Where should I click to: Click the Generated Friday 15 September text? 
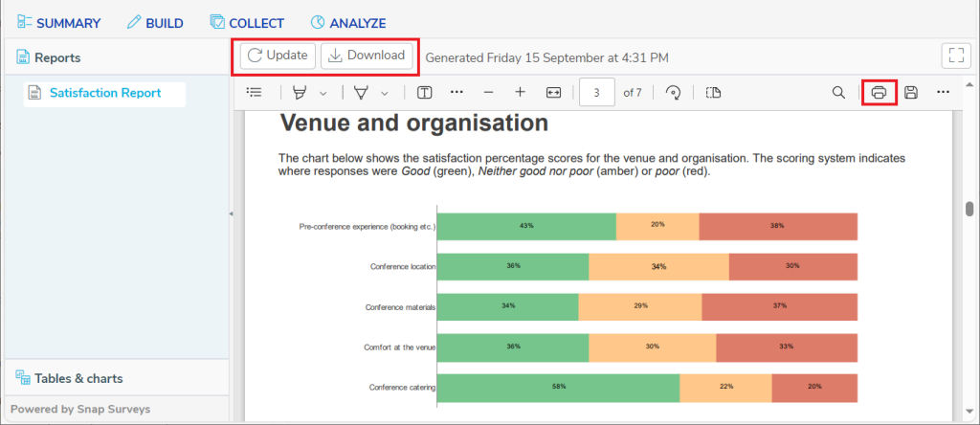coord(546,57)
